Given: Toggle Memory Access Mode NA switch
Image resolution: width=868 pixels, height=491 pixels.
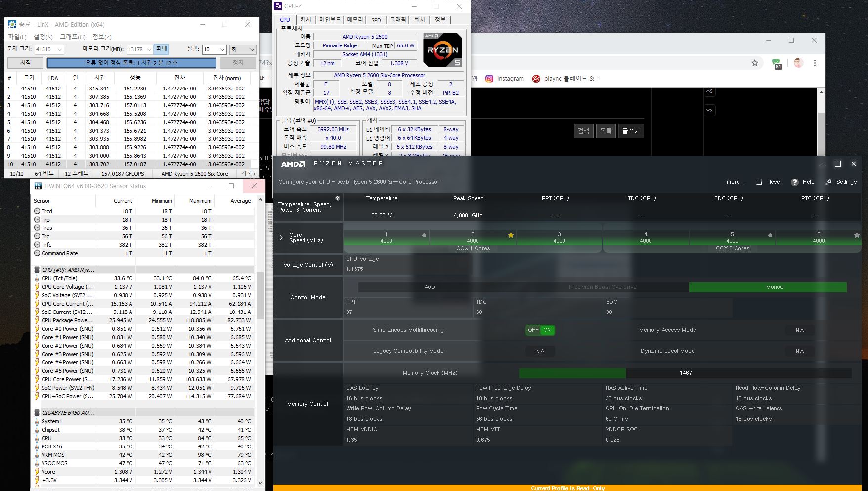Looking at the screenshot, I should click(x=800, y=330).
